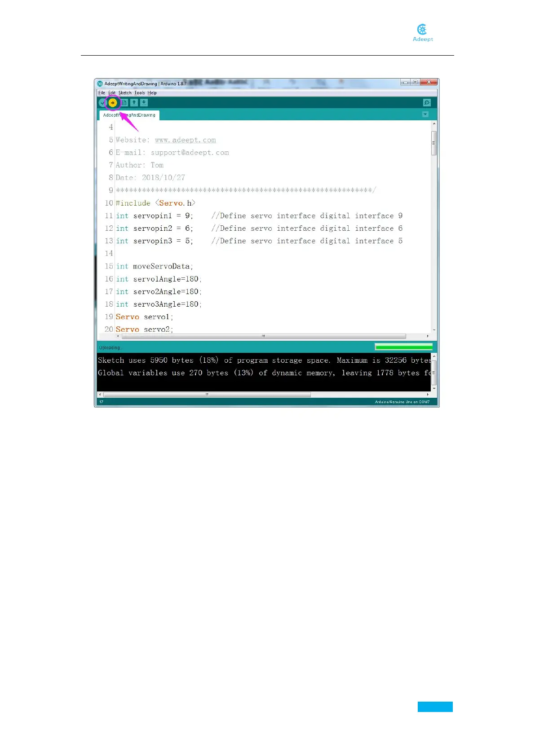Click the 'int servopin3 = 5;' code
The height and width of the screenshot is (756, 535).
point(155,241)
